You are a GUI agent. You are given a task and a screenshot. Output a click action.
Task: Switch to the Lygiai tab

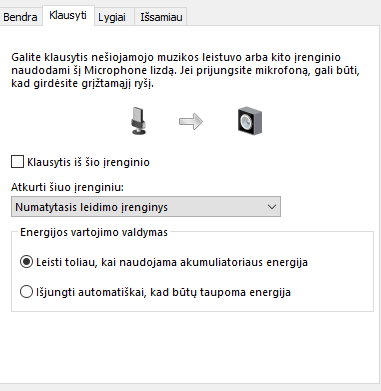pyautogui.click(x=112, y=17)
